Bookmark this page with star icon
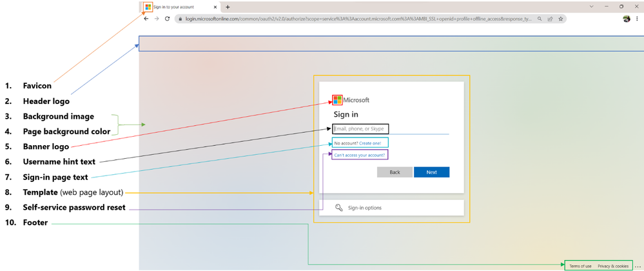This screenshot has height=271, width=644. 560,19
